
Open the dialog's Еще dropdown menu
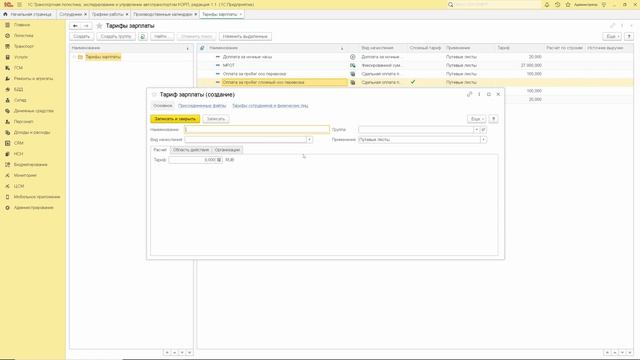(x=477, y=119)
